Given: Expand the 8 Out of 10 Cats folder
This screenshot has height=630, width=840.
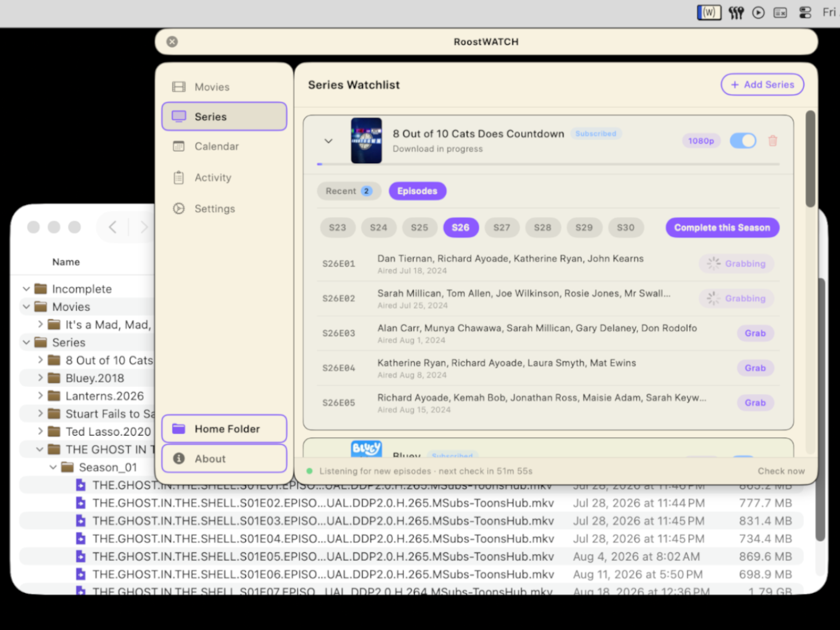Looking at the screenshot, I should 40,360.
